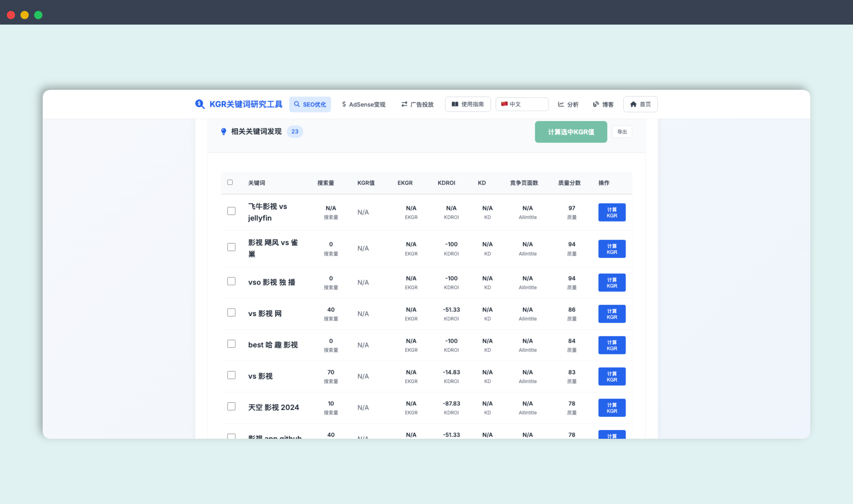The height and width of the screenshot is (504, 853).
Task: Click the lightbulb icon beside 相关关键词发现
Action: [224, 131]
